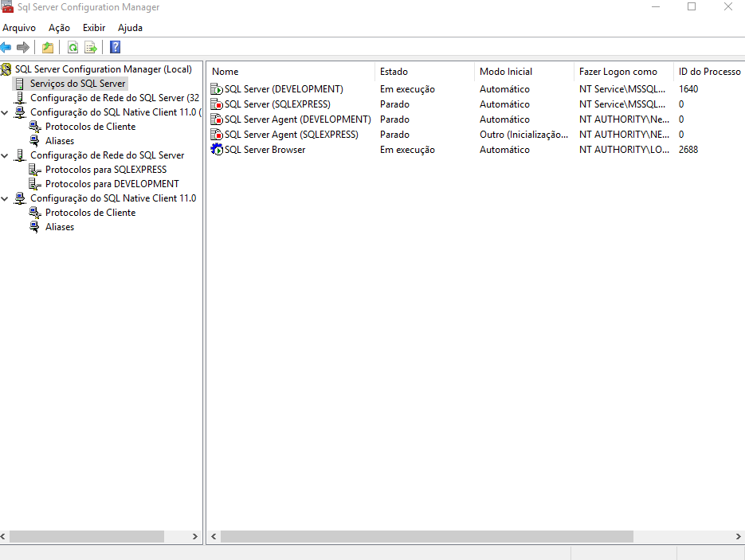Click the right arrow of the services list scrollbar
This screenshot has width=745, height=560.
[x=738, y=536]
